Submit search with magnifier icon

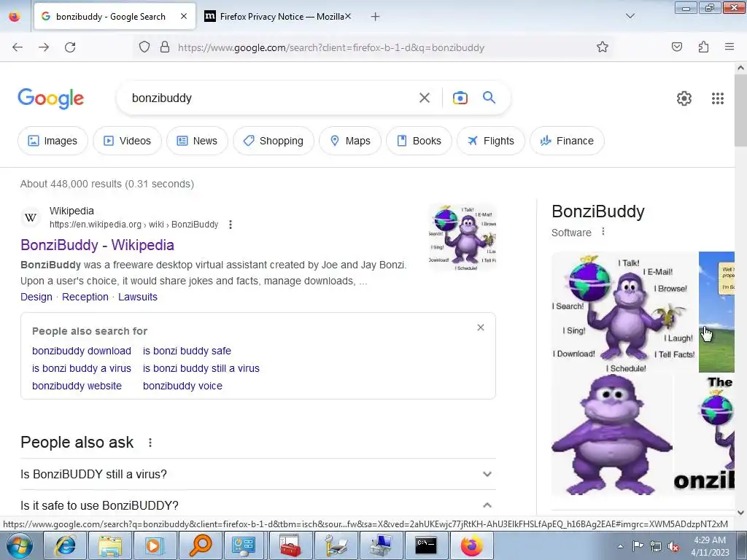click(x=489, y=98)
